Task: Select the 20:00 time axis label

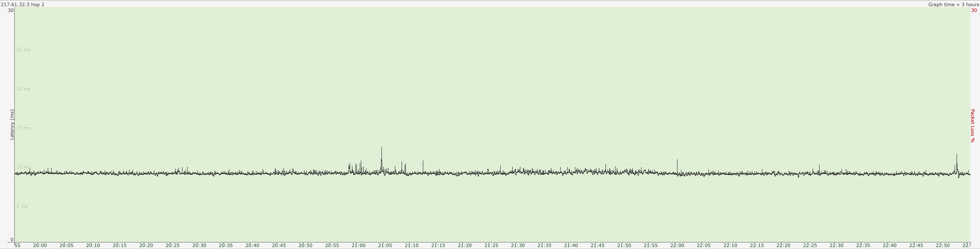Action: 40,246
